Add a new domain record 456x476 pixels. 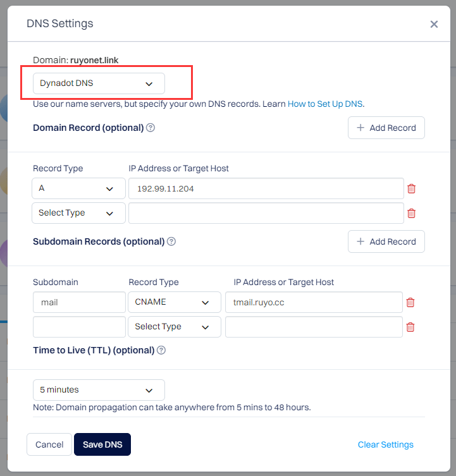(x=386, y=128)
